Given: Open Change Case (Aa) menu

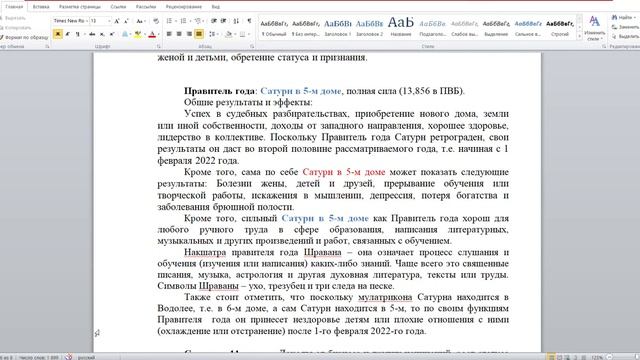Looking at the screenshot, I should click(x=140, y=21).
